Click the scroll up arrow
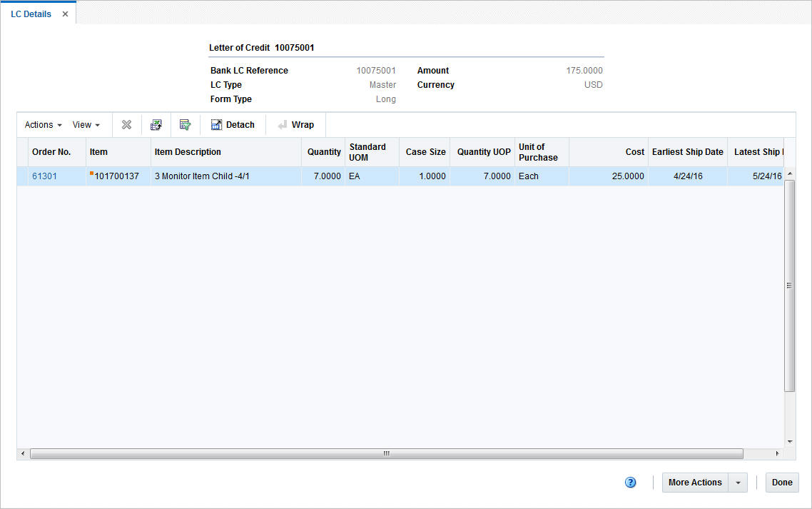This screenshot has height=509, width=812. pos(790,173)
